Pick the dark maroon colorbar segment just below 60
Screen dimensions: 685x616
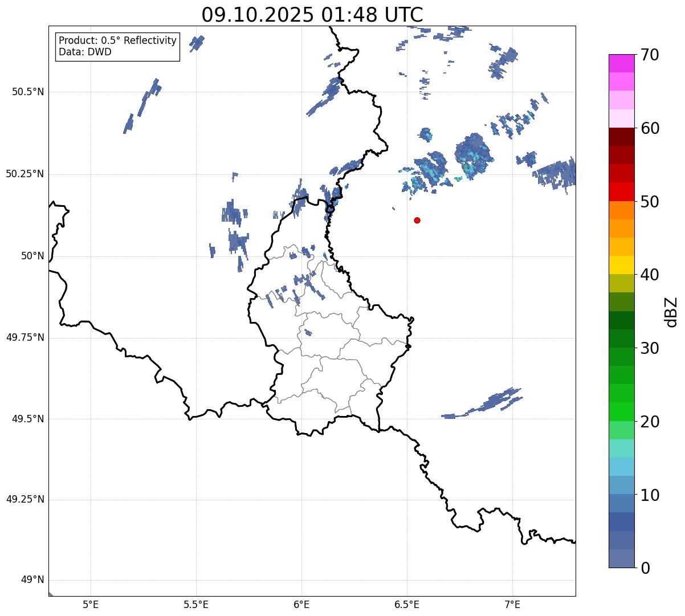pos(622,137)
